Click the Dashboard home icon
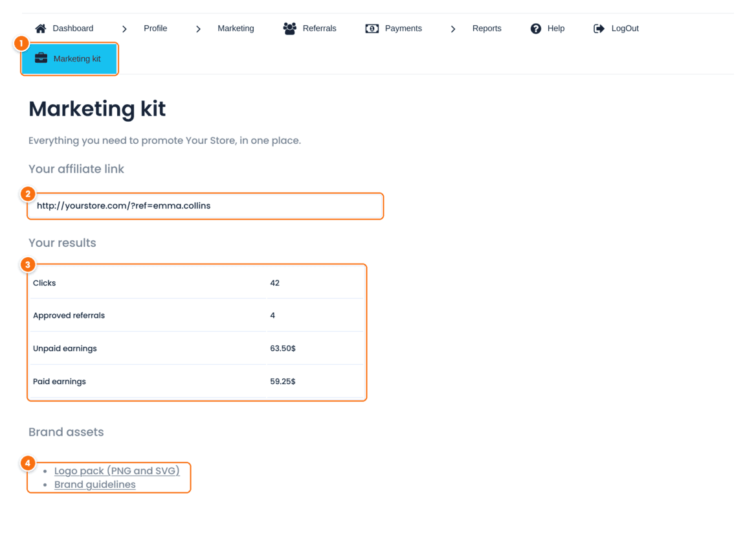Screen dimensions: 756x539 pyautogui.click(x=41, y=29)
